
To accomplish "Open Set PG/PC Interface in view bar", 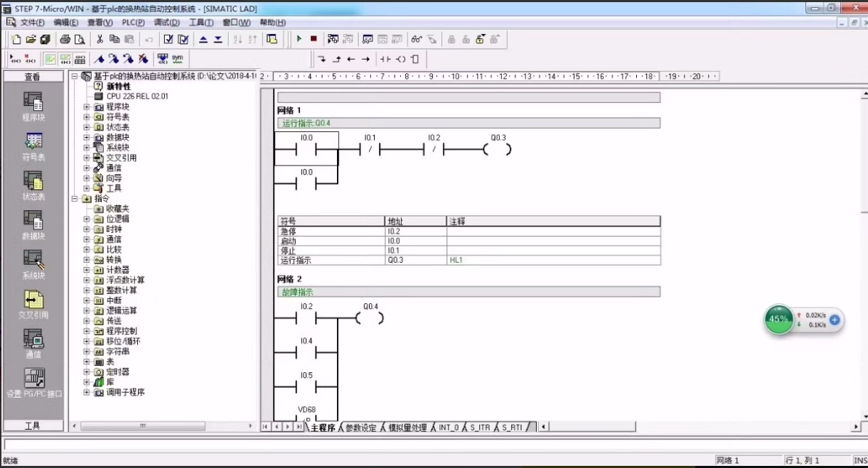I will (x=33, y=383).
